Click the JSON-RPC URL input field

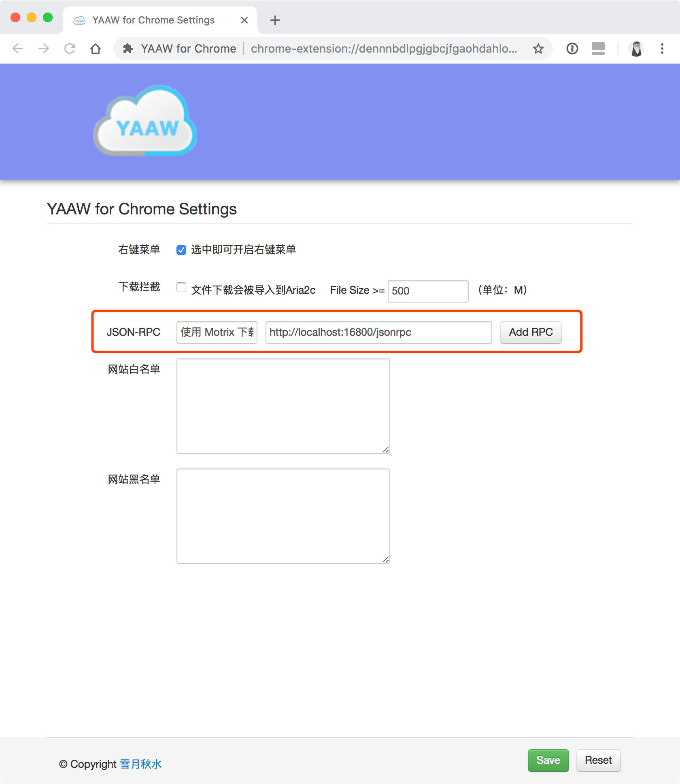(x=378, y=333)
